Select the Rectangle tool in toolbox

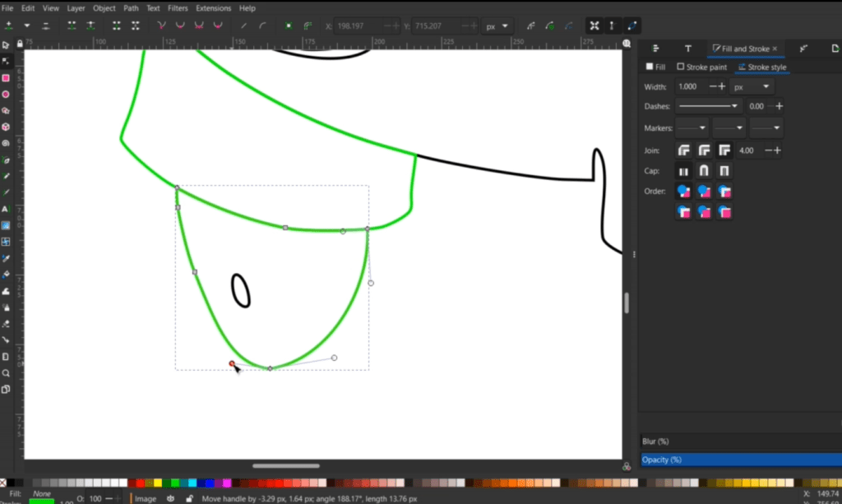(x=6, y=78)
